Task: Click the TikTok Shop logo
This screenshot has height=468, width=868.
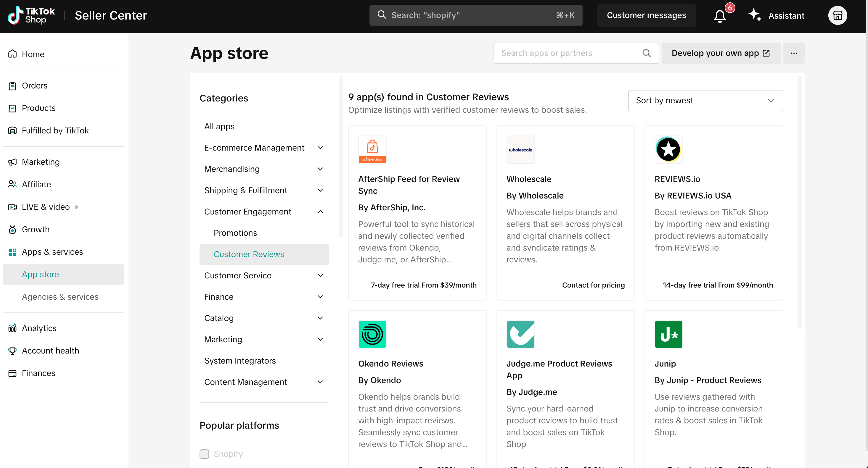Action: click(31, 15)
